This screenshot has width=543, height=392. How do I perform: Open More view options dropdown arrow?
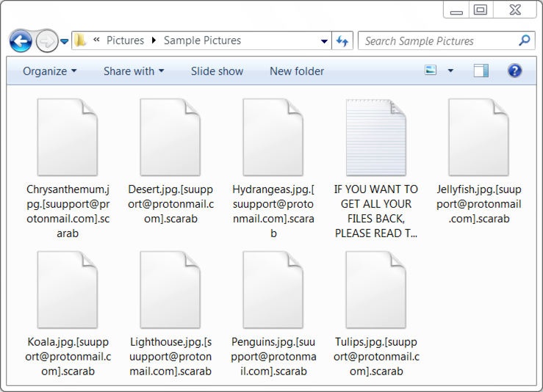450,70
